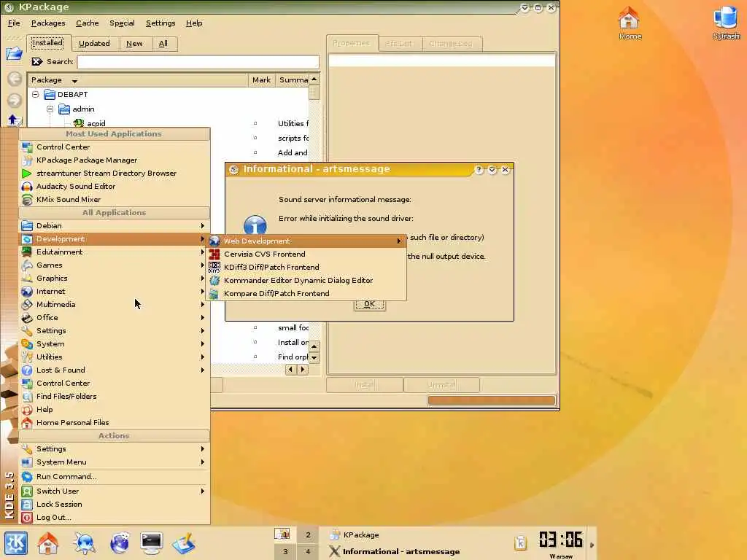The height and width of the screenshot is (560, 747).
Task: Open Home Personal Files
Action: [x=115, y=422]
